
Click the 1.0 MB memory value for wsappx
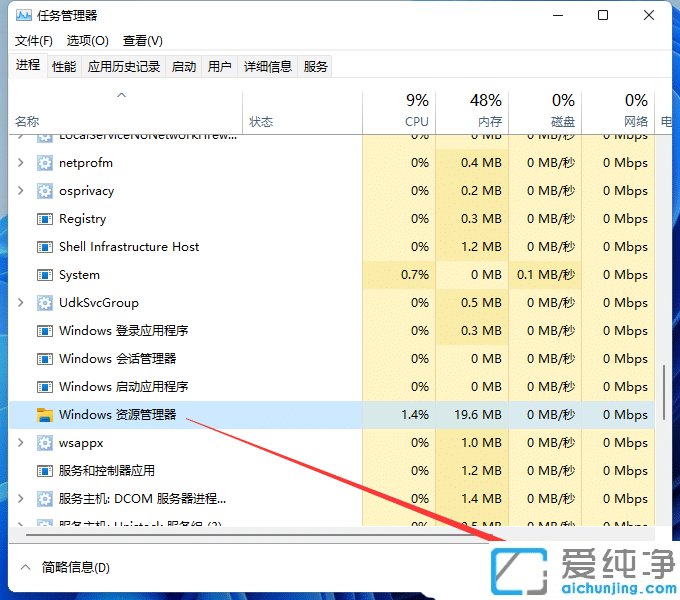(481, 443)
